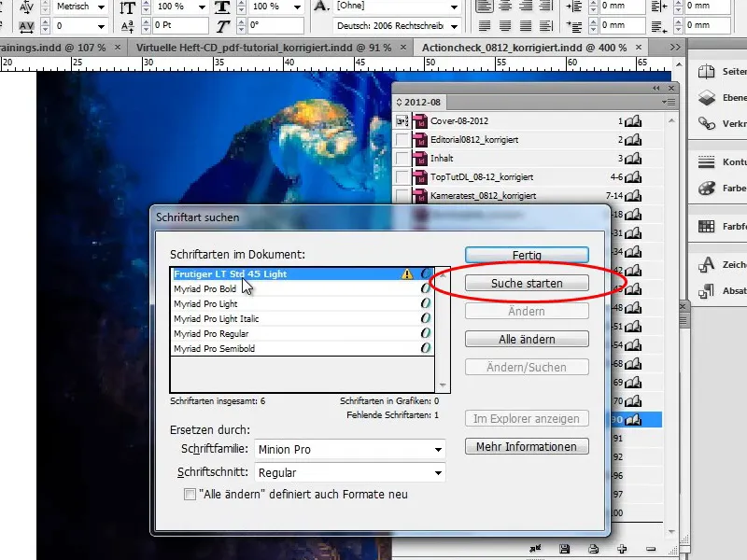Open the Farbfelder (Swatches) grid icon

click(707, 226)
